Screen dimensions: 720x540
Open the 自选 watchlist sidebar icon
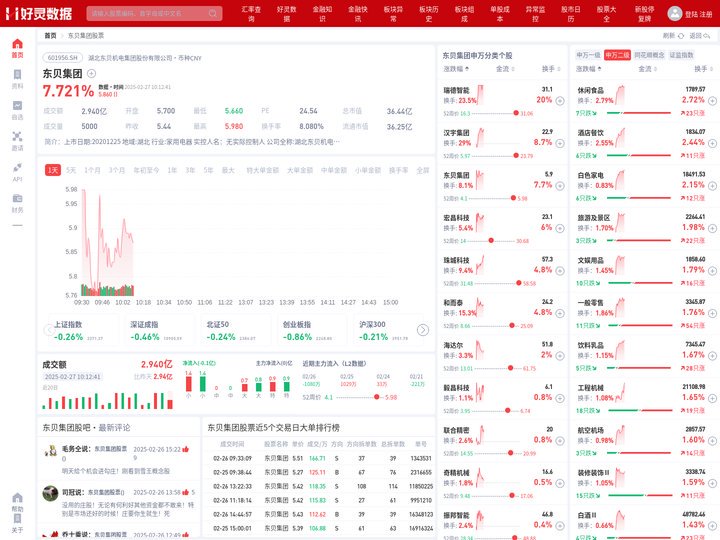[17, 106]
